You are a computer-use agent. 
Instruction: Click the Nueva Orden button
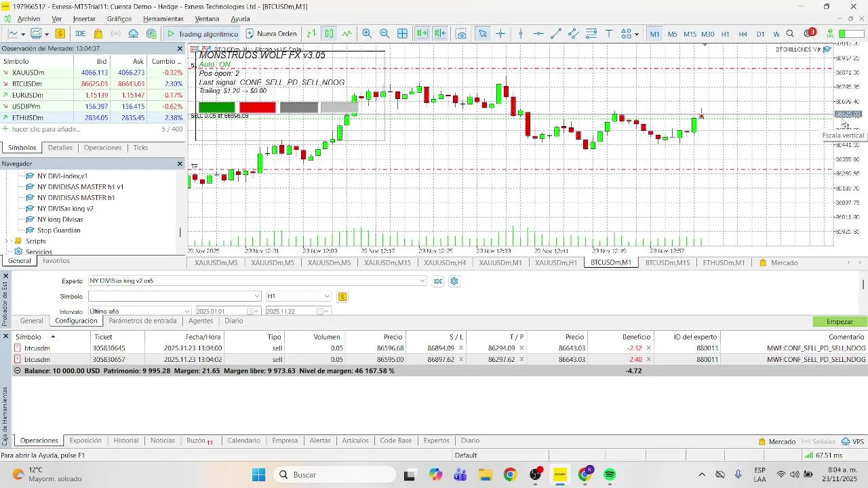(271, 33)
